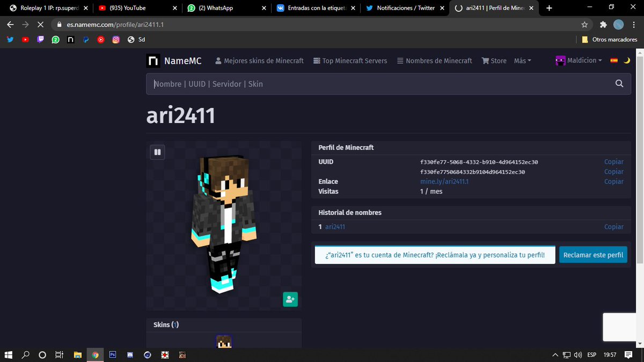Image resolution: width=644 pixels, height=362 pixels.
Task: Open the Sd bookmark
Action: point(136,39)
